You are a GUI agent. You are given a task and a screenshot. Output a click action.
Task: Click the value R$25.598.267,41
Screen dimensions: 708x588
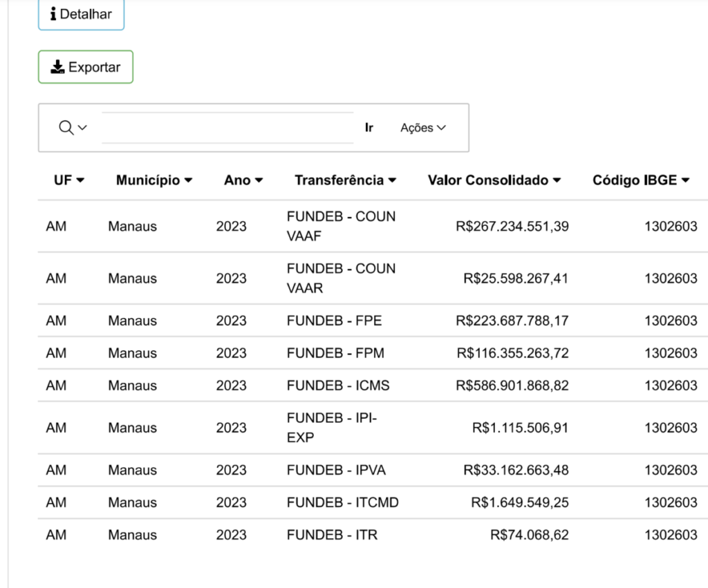[x=515, y=278]
